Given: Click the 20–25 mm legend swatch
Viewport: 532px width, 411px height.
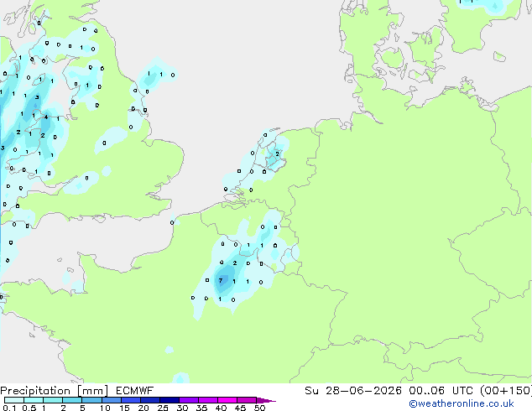Looking at the screenshot, I should pyautogui.click(x=149, y=400).
